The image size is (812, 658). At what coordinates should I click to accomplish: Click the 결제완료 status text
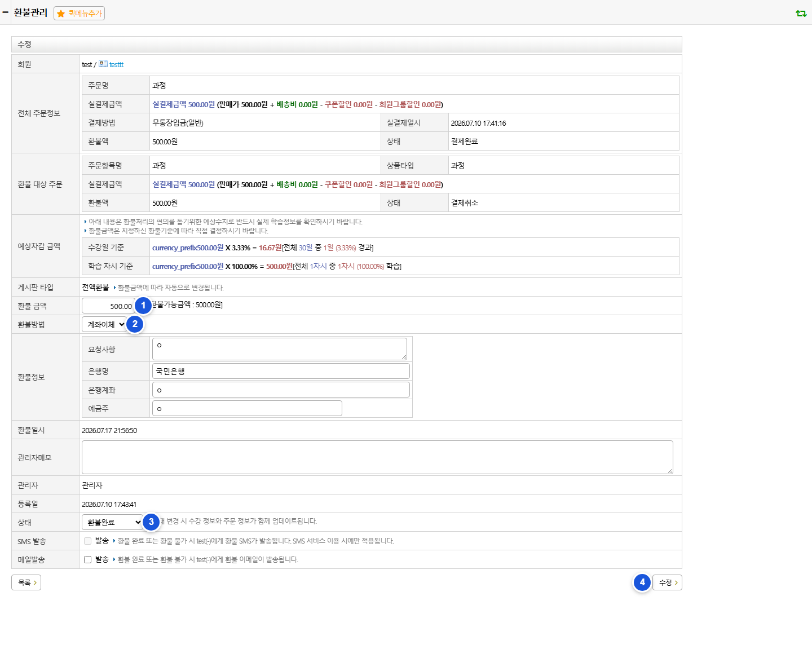tap(464, 142)
